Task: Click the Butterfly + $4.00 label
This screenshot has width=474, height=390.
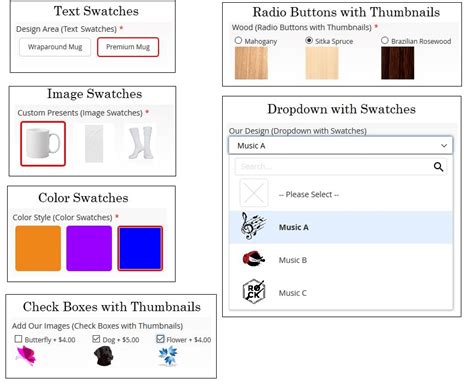Action: [50, 340]
